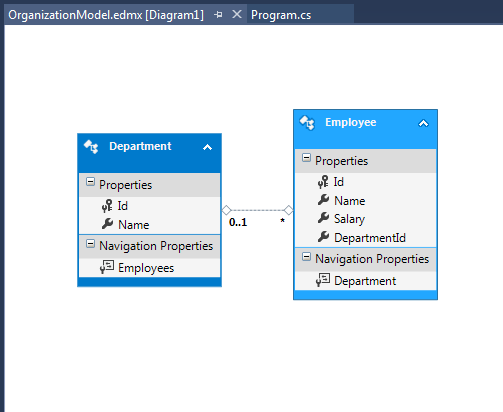Click the Department entity type icon
This screenshot has height=412, width=503.
[91, 147]
